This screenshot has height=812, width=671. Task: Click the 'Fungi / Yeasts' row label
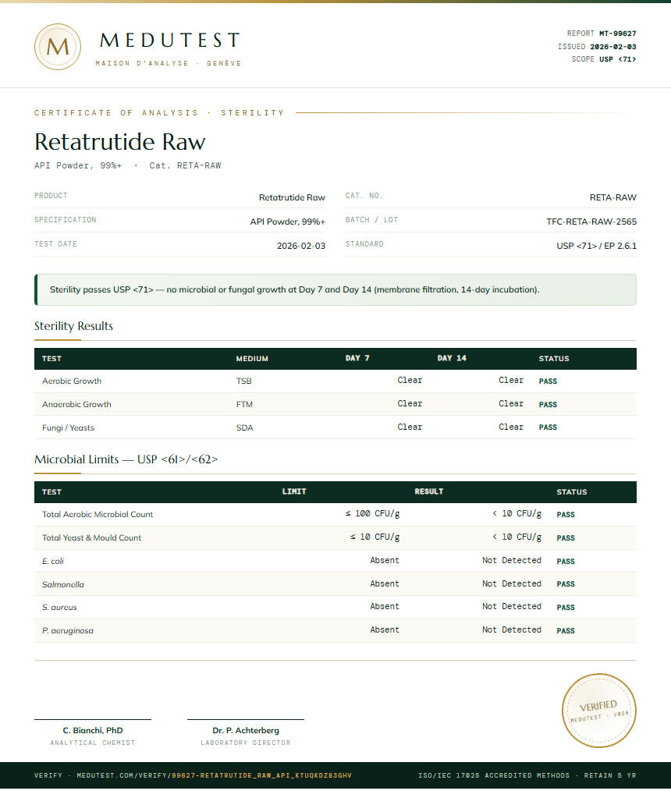click(69, 427)
